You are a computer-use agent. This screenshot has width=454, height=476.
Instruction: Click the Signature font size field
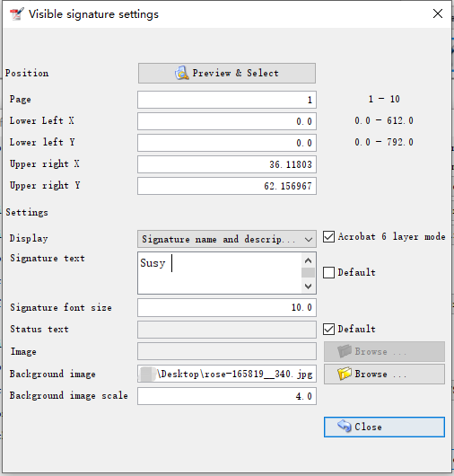point(227,307)
